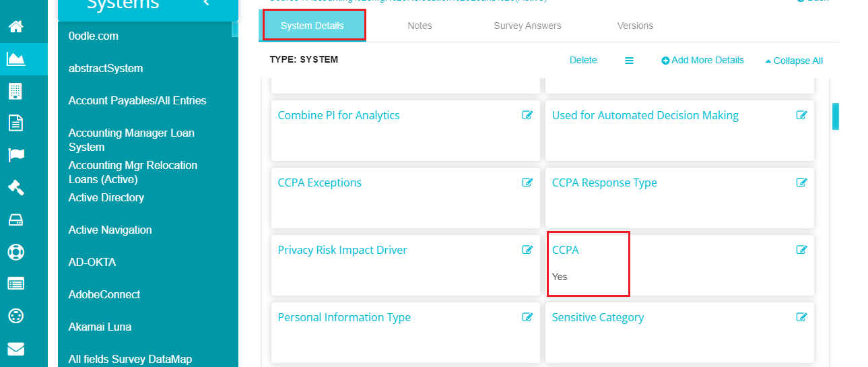Open the Versions tab
The width and height of the screenshot is (868, 367).
[x=635, y=26]
